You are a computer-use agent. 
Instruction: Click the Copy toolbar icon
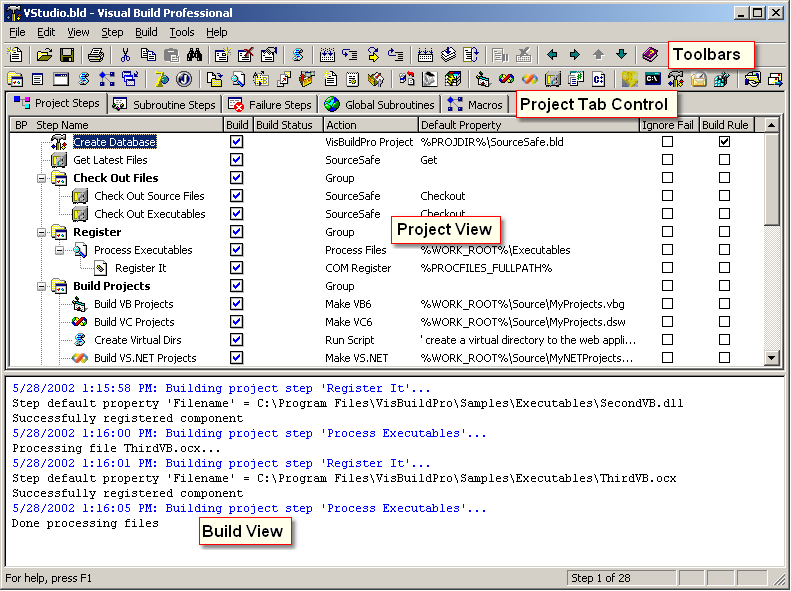tap(148, 54)
